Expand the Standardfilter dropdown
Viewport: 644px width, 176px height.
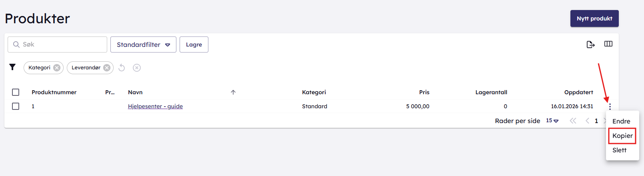pyautogui.click(x=143, y=45)
